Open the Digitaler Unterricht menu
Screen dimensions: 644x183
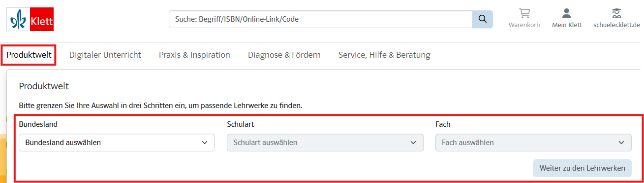coord(105,55)
